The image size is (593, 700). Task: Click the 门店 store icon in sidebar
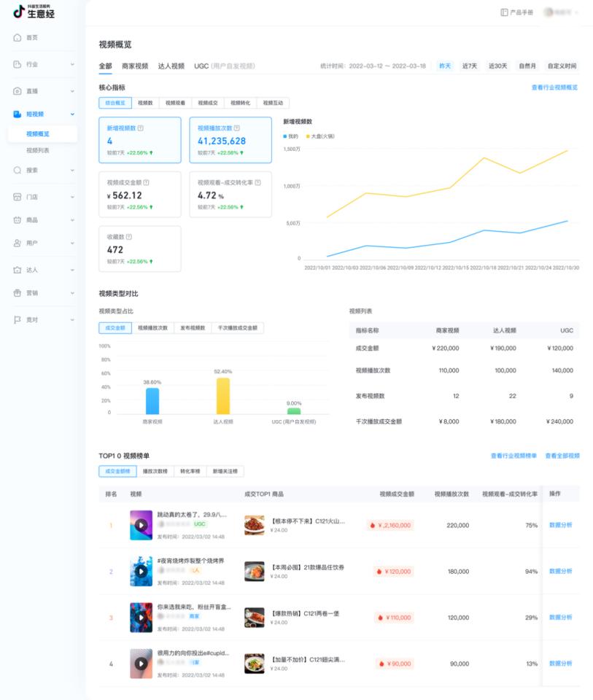click(18, 197)
